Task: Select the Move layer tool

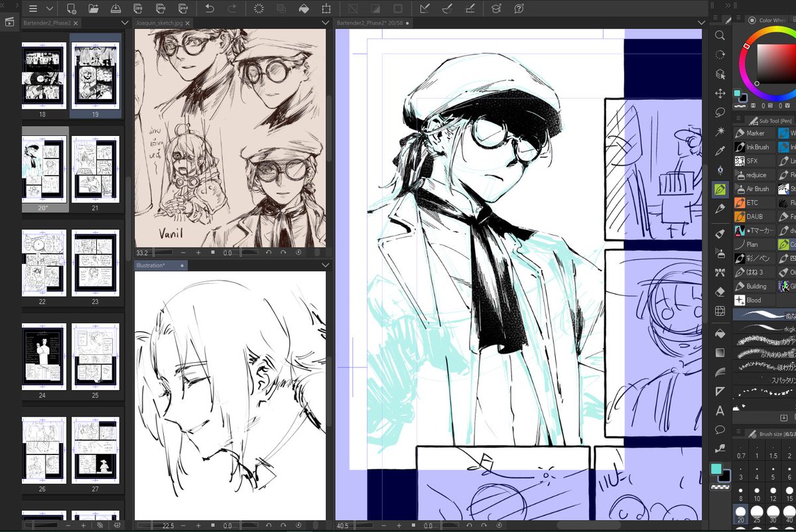Action: pos(720,94)
